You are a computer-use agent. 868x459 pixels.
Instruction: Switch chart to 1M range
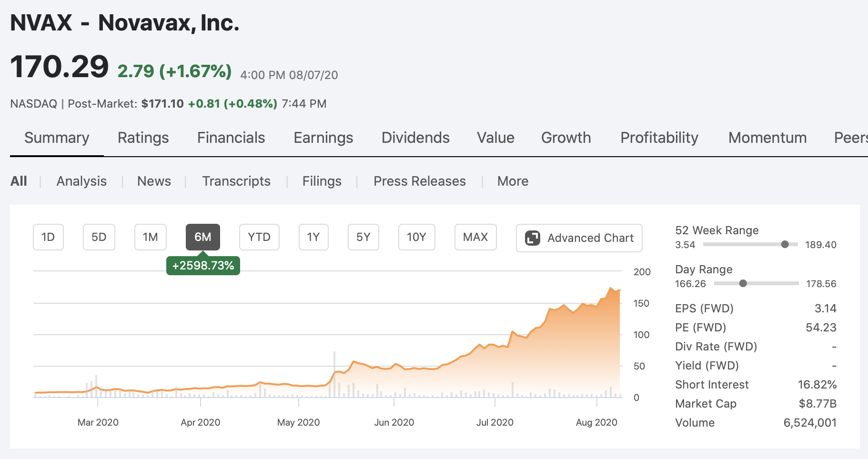tap(151, 237)
